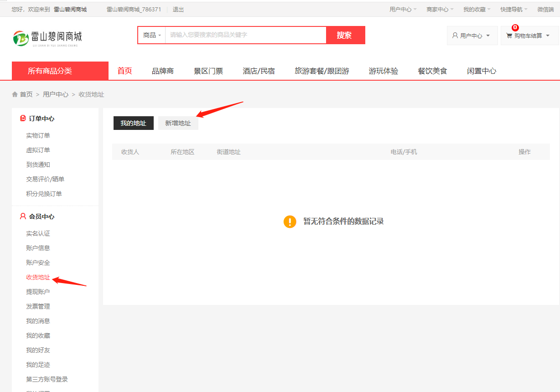Viewport: 560px width, 392px height.
Task: Focus the product keyword search field
Action: tap(245, 35)
